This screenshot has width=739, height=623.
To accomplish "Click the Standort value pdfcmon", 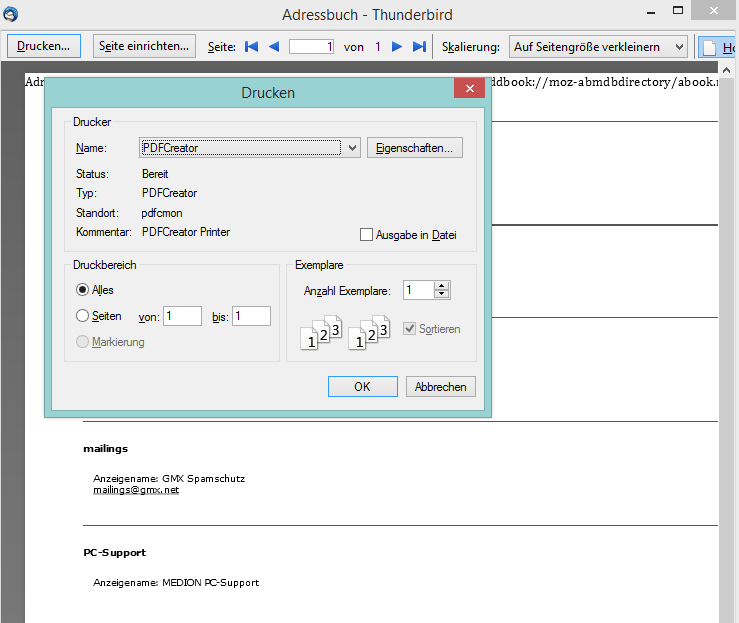I will 162,213.
